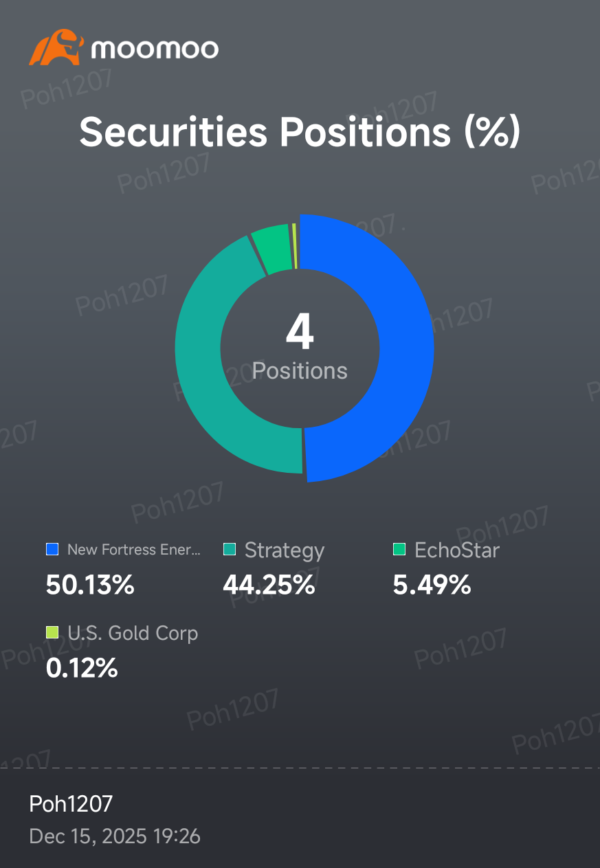Click the Poh1207 username in footer
Image resolution: width=600 pixels, height=868 pixels.
tap(71, 803)
